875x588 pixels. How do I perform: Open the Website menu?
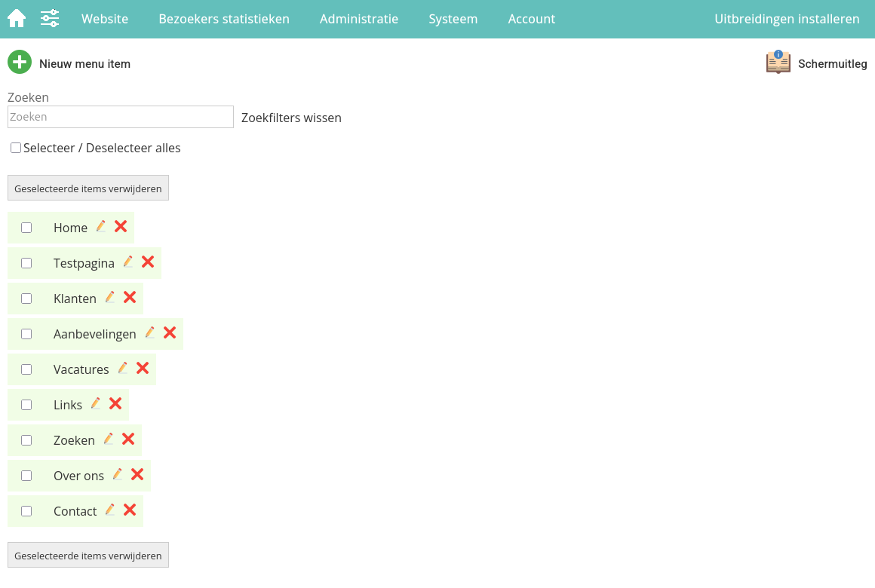coord(105,19)
